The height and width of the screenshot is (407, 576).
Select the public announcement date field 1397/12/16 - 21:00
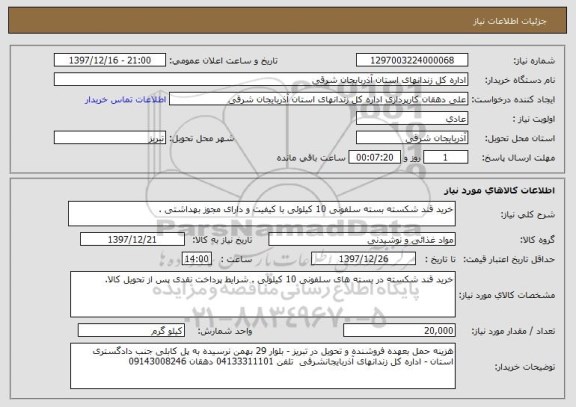(x=110, y=60)
